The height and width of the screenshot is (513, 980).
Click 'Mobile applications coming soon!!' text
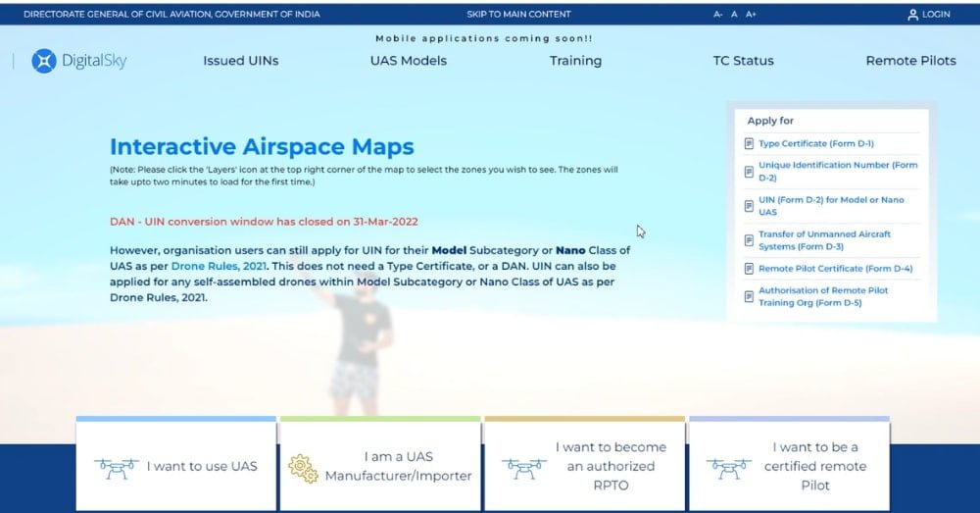tap(484, 38)
